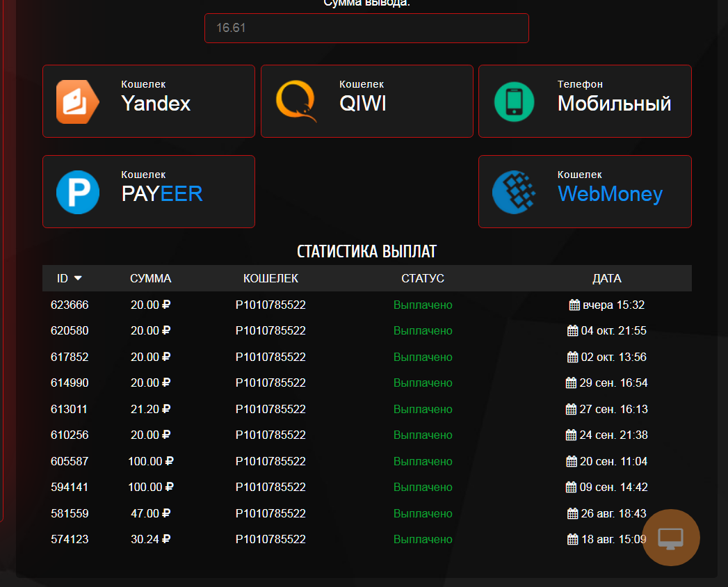Click the QIWI wallet logo icon

(x=296, y=102)
